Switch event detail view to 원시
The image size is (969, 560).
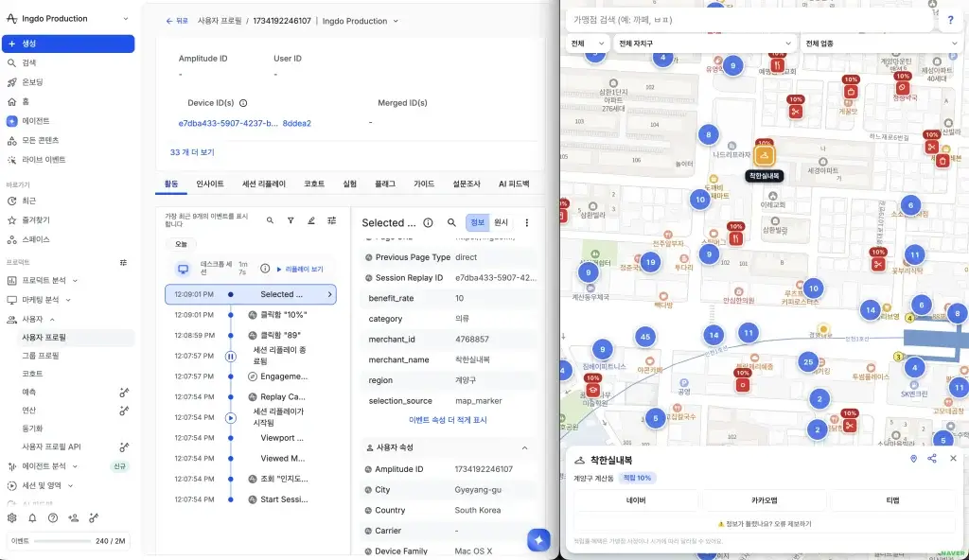pos(501,222)
